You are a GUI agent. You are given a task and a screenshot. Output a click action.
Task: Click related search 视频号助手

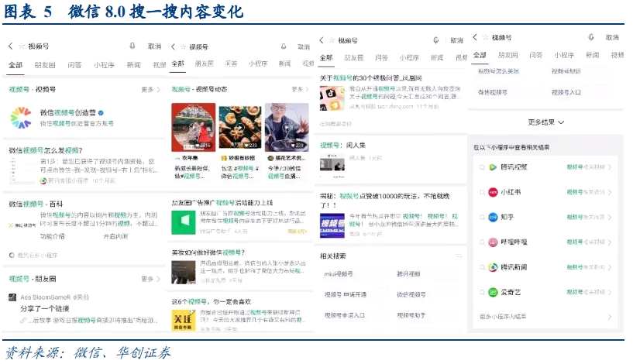pyautogui.click(x=411, y=315)
